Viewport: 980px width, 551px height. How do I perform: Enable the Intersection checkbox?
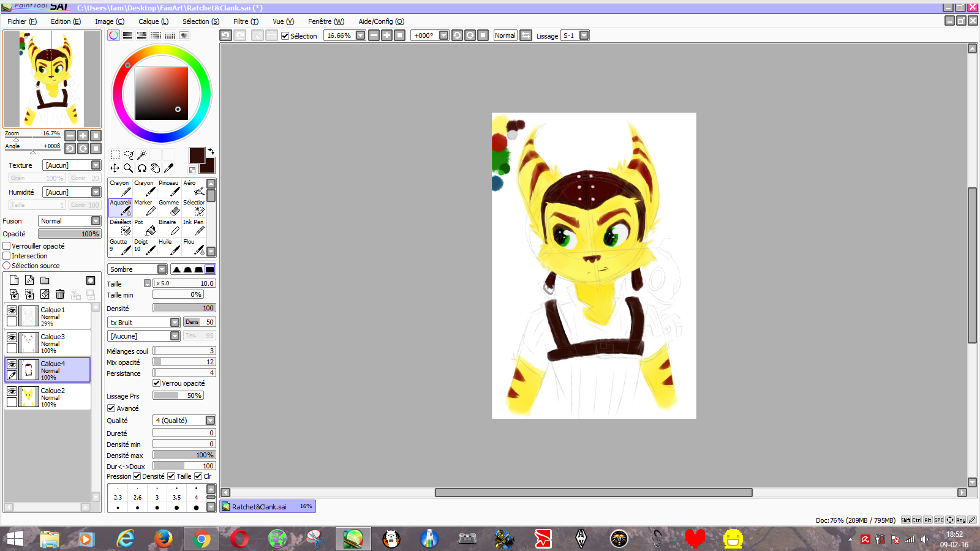click(x=7, y=256)
